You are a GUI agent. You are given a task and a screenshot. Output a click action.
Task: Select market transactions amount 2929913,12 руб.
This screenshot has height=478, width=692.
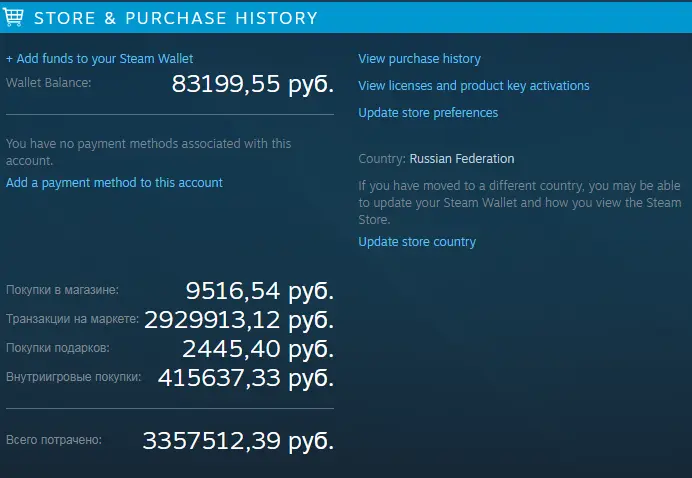click(x=239, y=320)
